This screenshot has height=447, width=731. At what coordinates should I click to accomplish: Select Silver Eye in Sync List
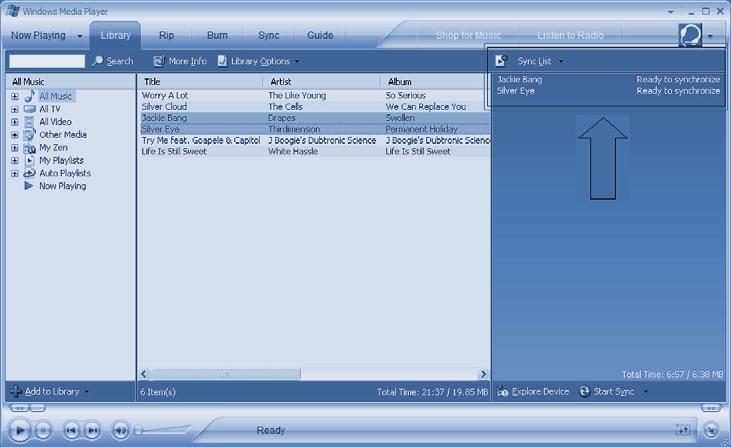[x=516, y=91]
